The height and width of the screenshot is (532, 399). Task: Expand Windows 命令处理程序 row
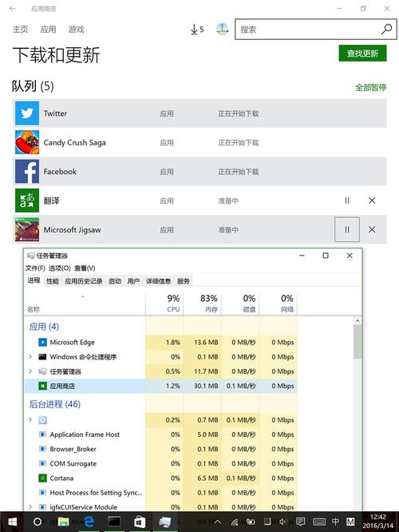pyautogui.click(x=30, y=356)
